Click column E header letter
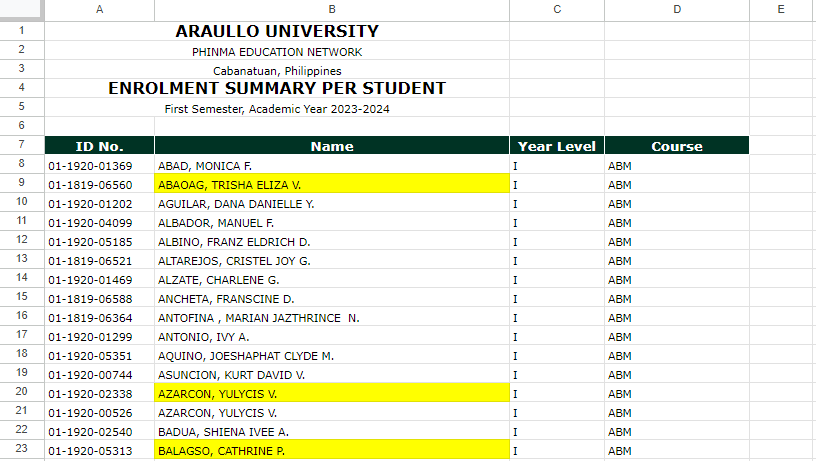 (x=781, y=9)
